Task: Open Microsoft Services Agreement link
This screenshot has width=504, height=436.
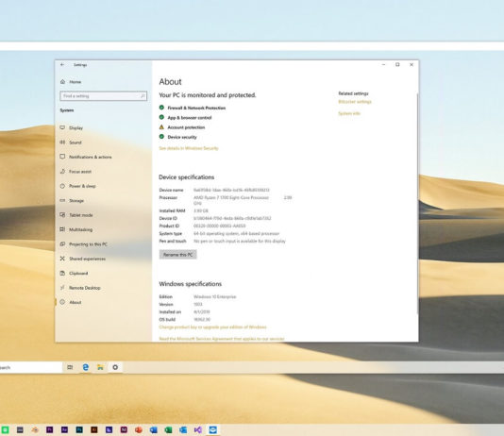Action: point(222,339)
